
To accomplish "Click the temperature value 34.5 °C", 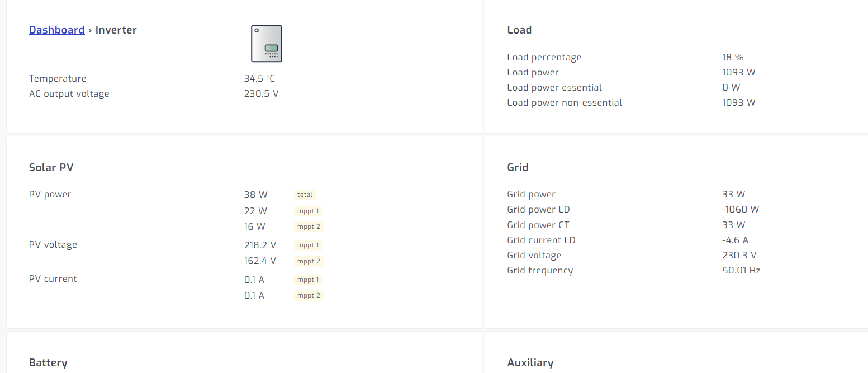I will [x=259, y=78].
